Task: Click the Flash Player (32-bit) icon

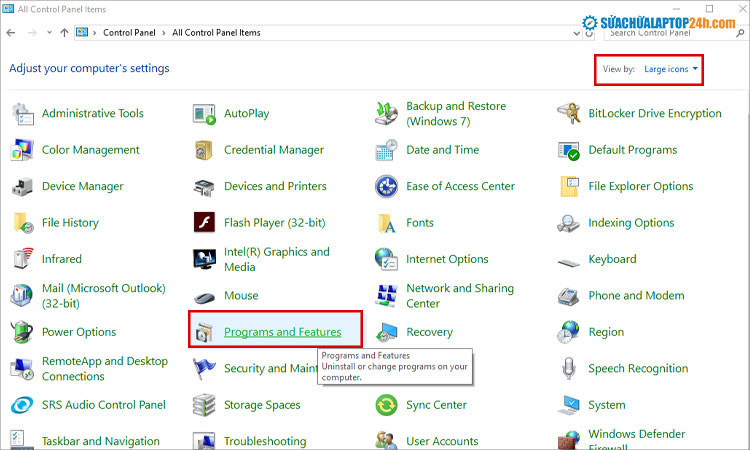Action: click(x=205, y=223)
